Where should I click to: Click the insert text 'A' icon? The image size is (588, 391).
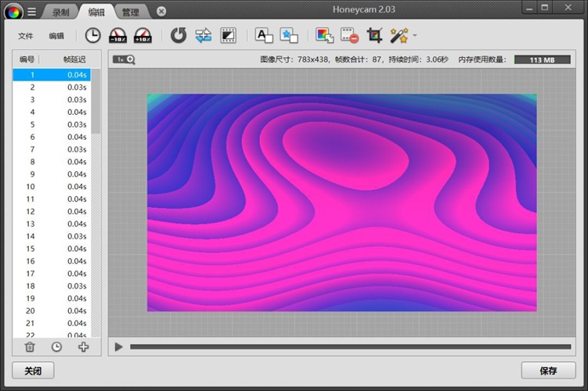click(264, 35)
